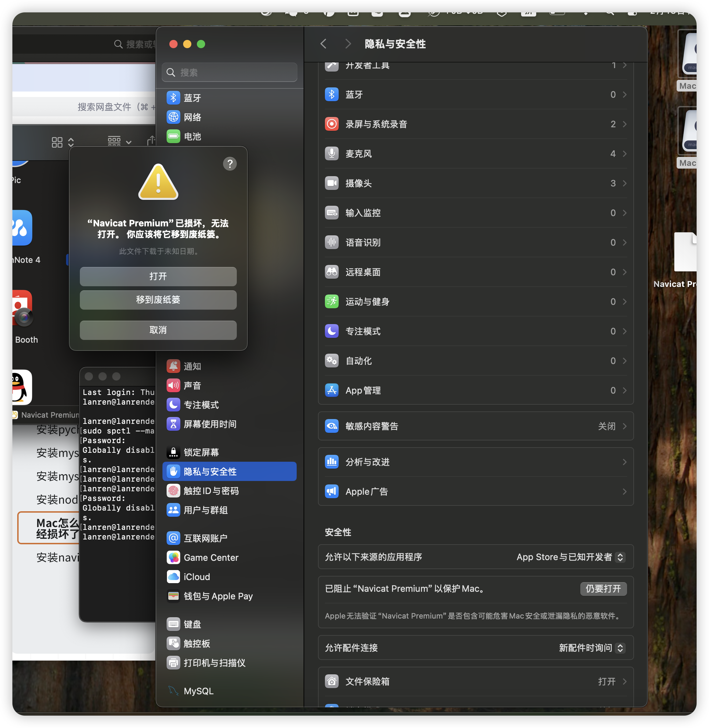Click 移到废纸篓 button in dialog
Screen dimensions: 709x728
tap(158, 300)
